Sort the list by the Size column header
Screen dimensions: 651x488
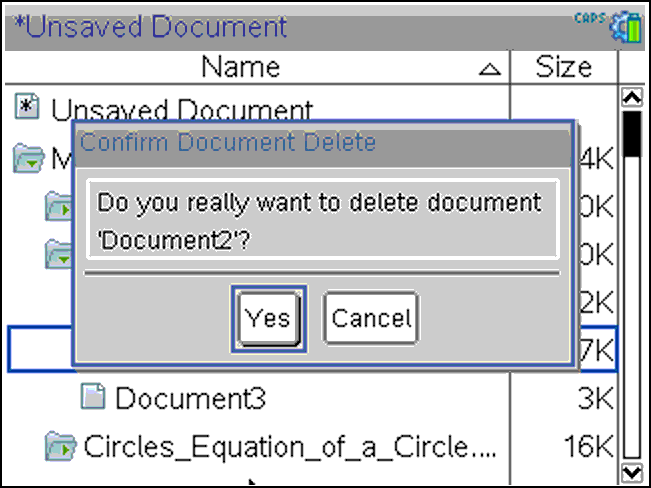click(563, 67)
